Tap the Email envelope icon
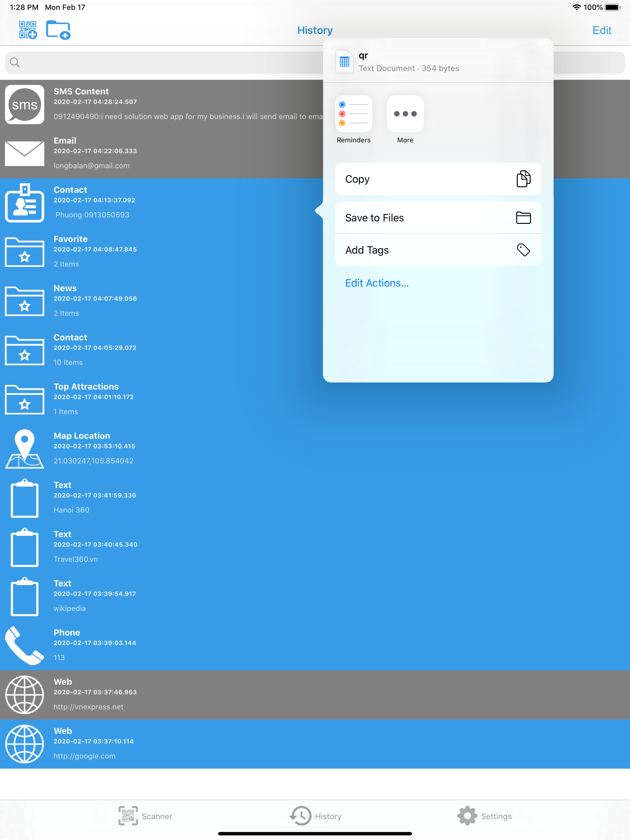The image size is (630, 840). pos(25,153)
